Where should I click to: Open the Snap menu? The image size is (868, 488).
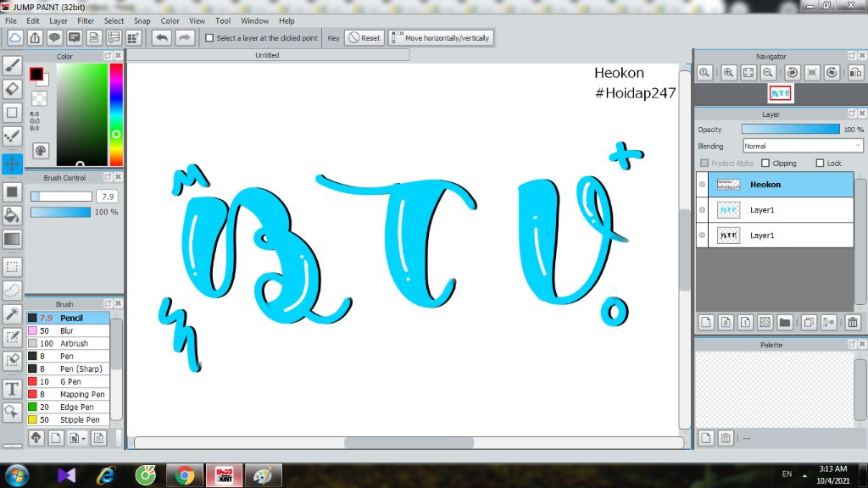142,21
